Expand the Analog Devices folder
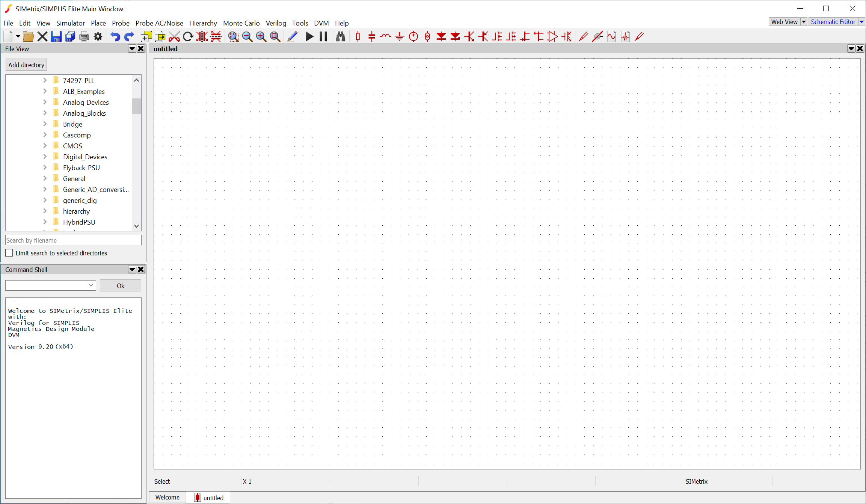 coord(45,102)
